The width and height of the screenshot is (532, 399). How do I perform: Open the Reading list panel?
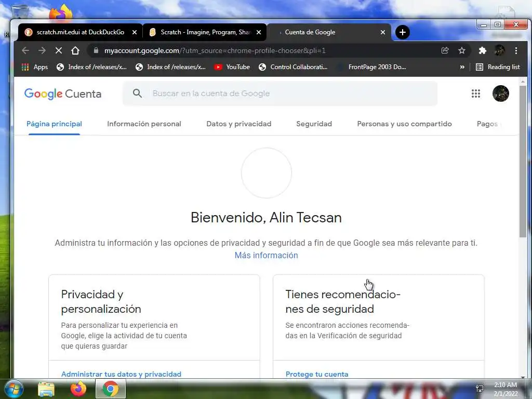498,67
